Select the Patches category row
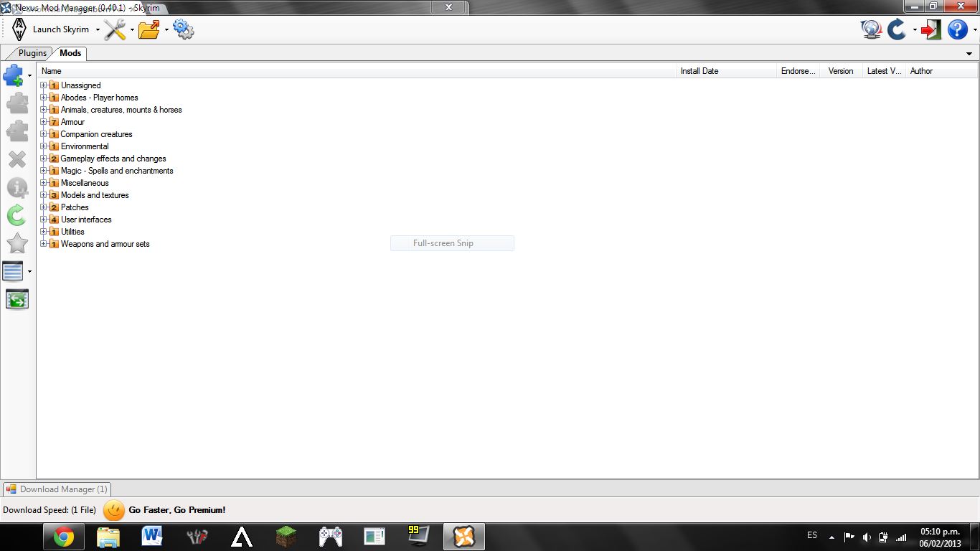This screenshot has height=551, width=980. point(75,207)
